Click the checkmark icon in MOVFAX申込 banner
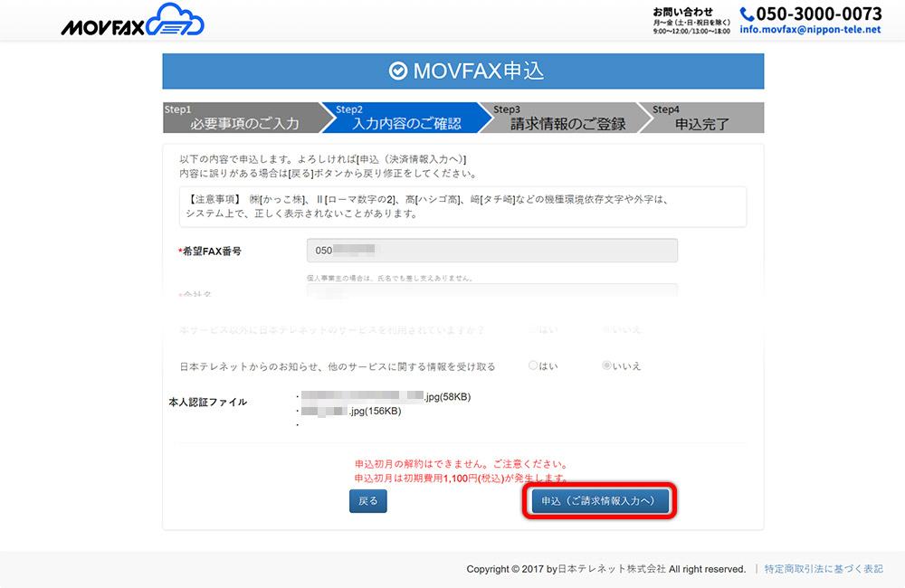The image size is (905, 588). click(x=397, y=71)
